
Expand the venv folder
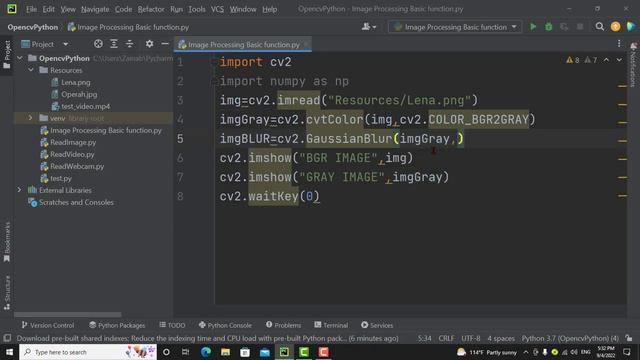[31, 118]
